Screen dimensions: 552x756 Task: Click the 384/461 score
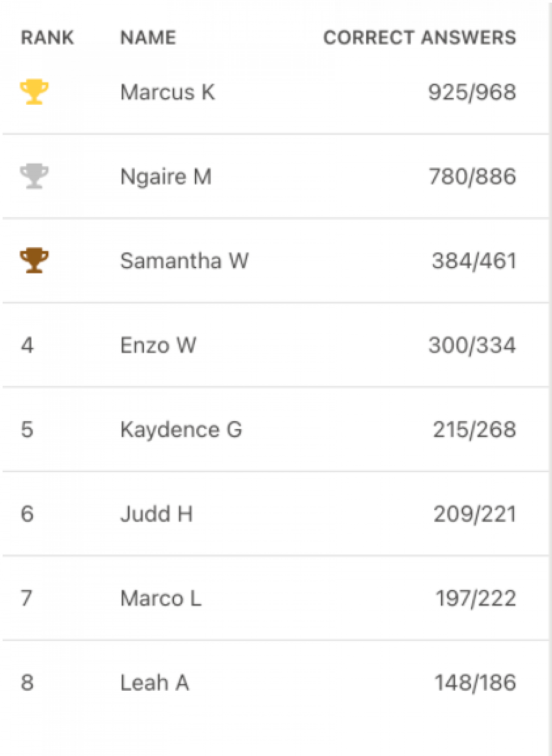click(474, 261)
